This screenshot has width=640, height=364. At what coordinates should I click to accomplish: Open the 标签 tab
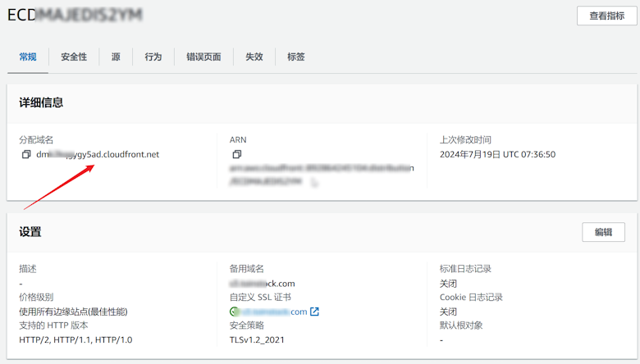coord(296,57)
